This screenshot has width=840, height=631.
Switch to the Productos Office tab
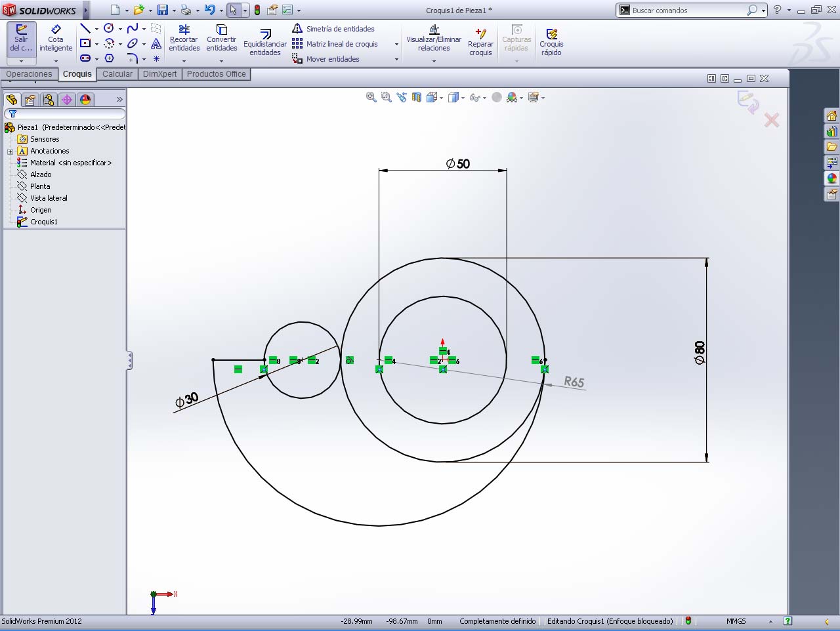[217, 74]
